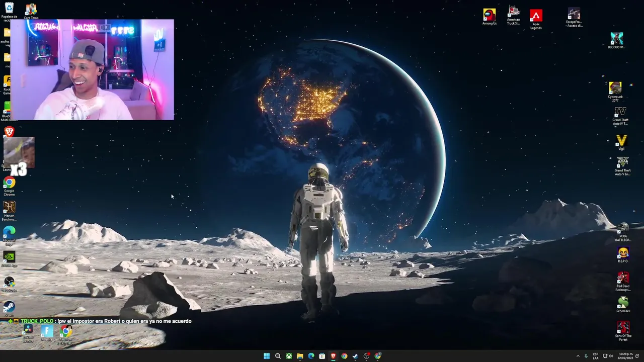The height and width of the screenshot is (362, 644).
Task: Open the Schedule I desktop icon
Action: (x=623, y=305)
